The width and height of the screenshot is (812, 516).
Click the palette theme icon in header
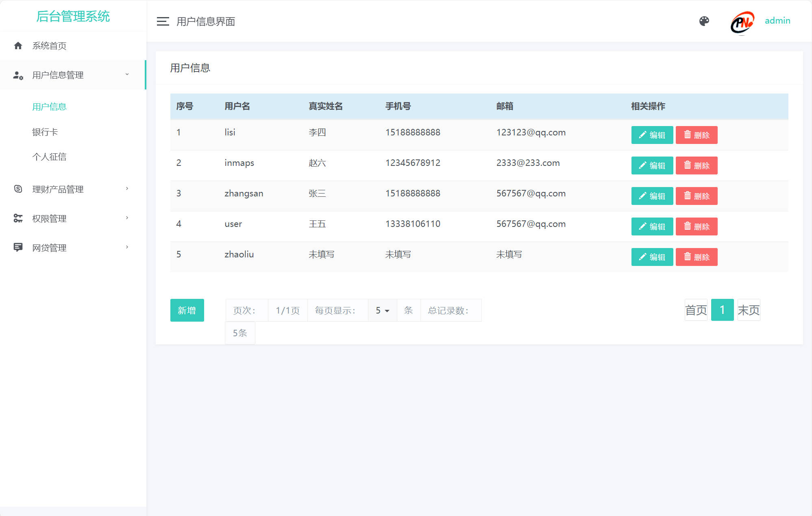click(705, 21)
